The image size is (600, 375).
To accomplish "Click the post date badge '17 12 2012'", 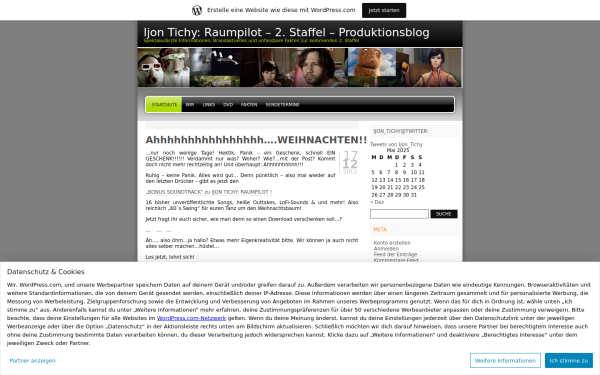I will (350, 162).
